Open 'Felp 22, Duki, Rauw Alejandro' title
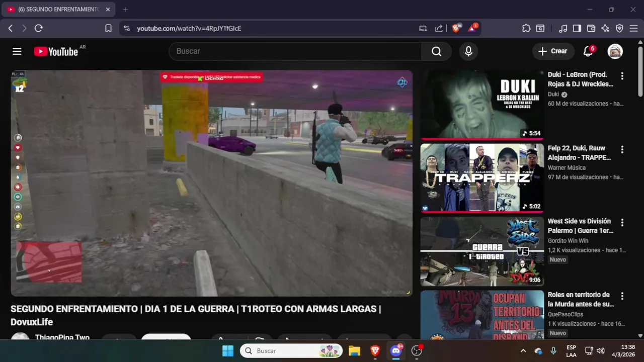The image size is (644, 362). [x=579, y=153]
